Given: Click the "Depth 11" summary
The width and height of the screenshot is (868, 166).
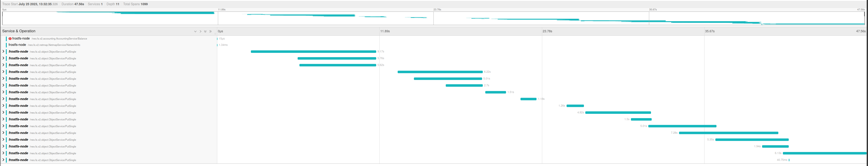Looking at the screenshot, I should pos(113,4).
